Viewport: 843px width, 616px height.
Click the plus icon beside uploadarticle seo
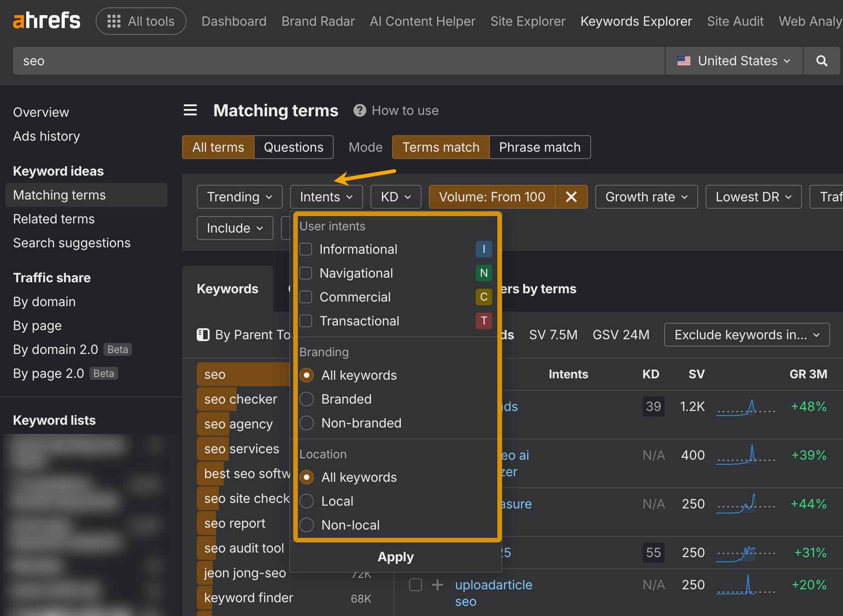point(437,585)
